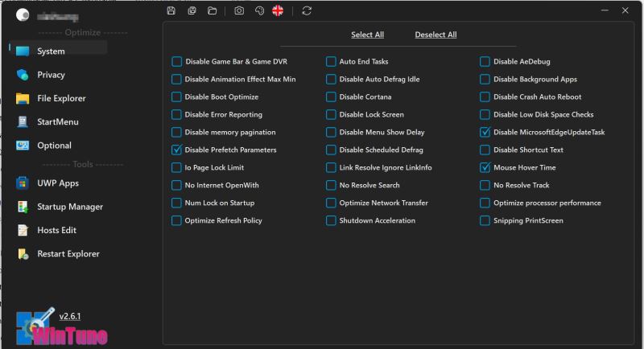Image resolution: width=644 pixels, height=349 pixels.
Task: Enable Auto End Tasks
Action: 331,61
